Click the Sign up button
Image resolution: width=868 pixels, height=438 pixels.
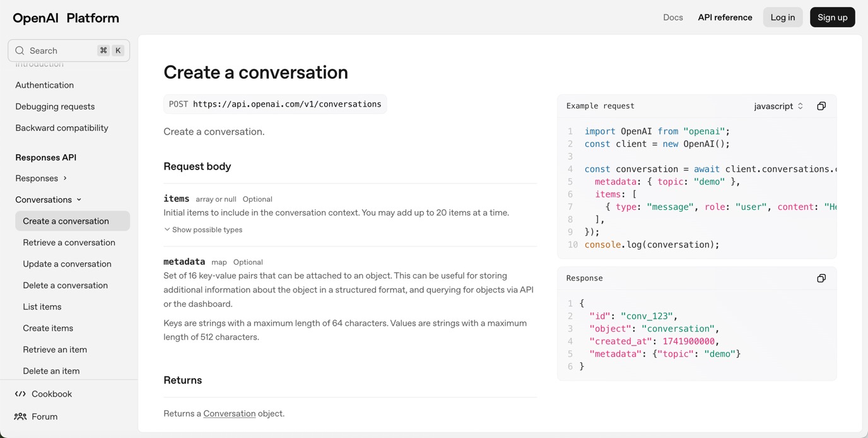pos(832,17)
